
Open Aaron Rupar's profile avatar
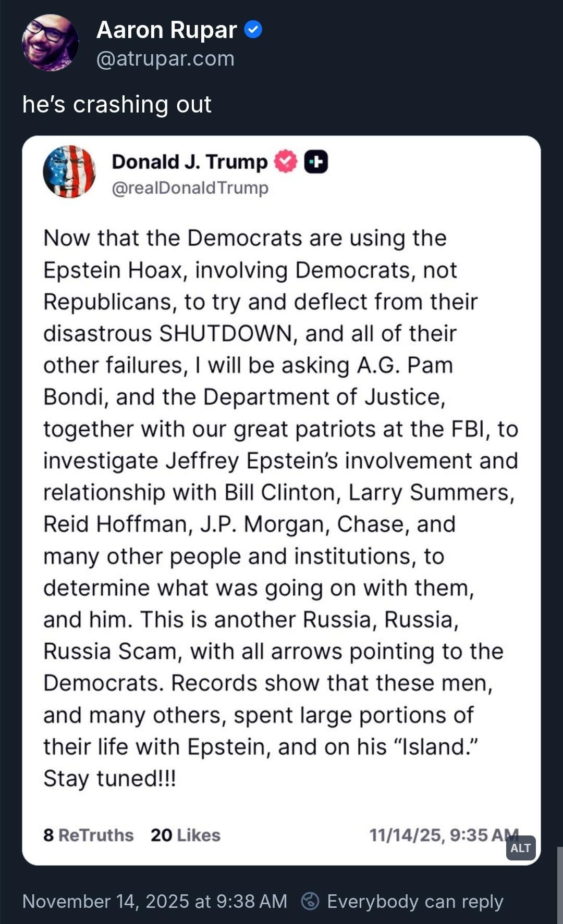50,43
